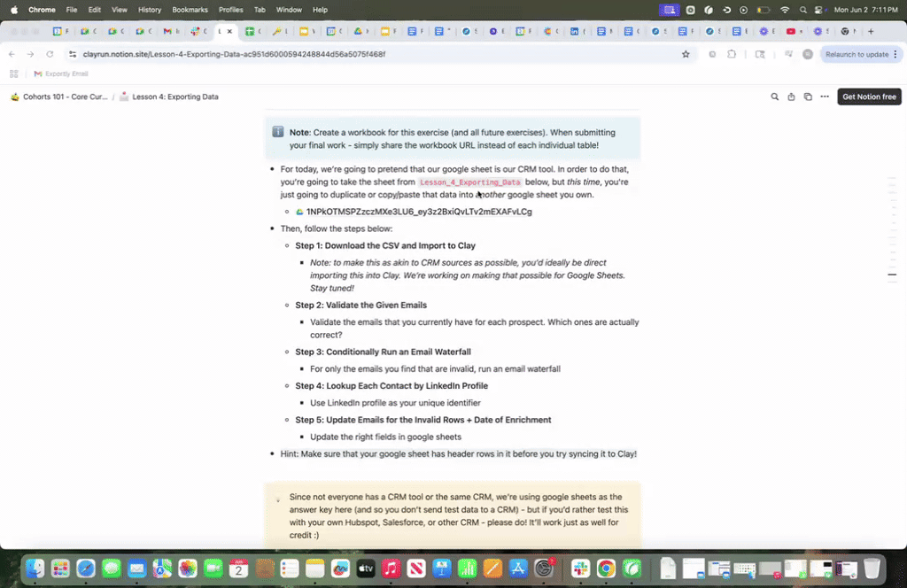This screenshot has width=907, height=588.
Task: Bookmark this page with the star icon
Action: point(686,54)
